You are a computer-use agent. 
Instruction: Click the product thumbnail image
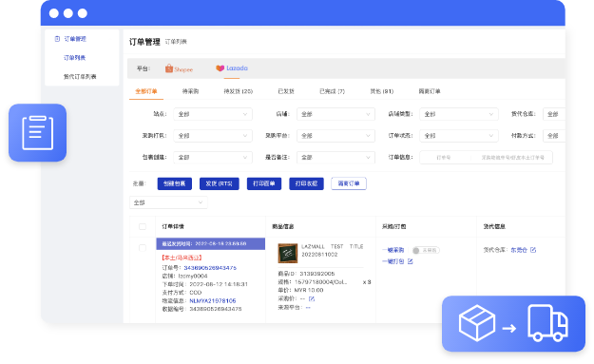pyautogui.click(x=288, y=254)
